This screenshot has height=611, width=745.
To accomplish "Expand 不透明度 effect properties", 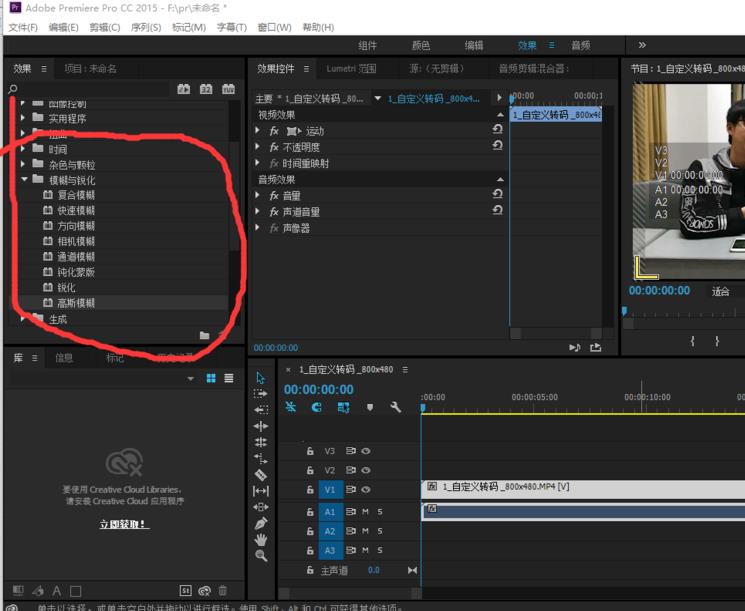I will point(258,146).
